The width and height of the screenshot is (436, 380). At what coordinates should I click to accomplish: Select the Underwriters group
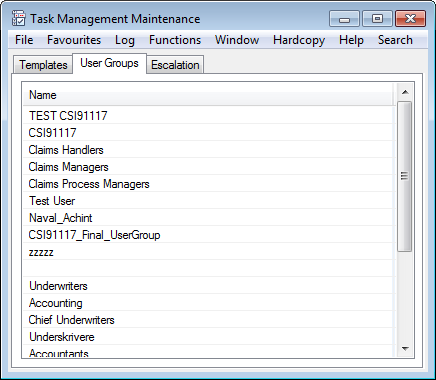[208, 286]
